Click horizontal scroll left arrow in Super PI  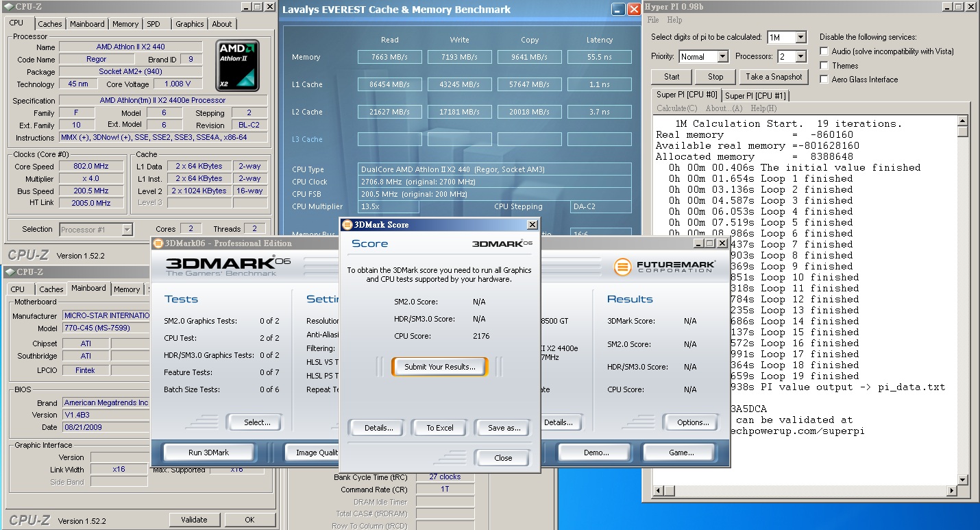[x=659, y=491]
